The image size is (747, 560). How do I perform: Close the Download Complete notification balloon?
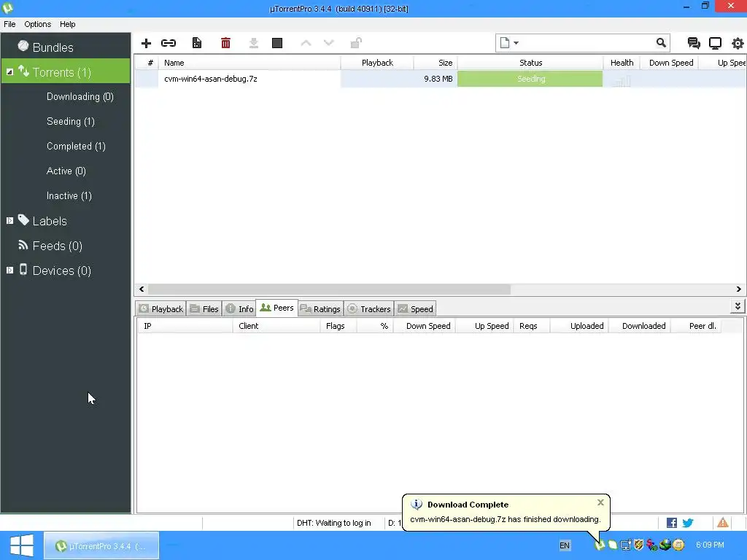pyautogui.click(x=600, y=502)
